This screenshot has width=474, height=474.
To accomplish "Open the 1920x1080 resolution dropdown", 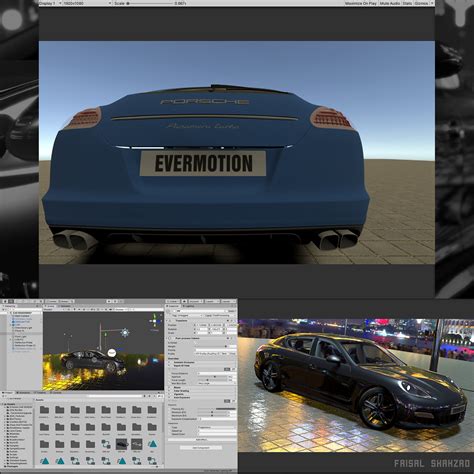I will point(87,3).
